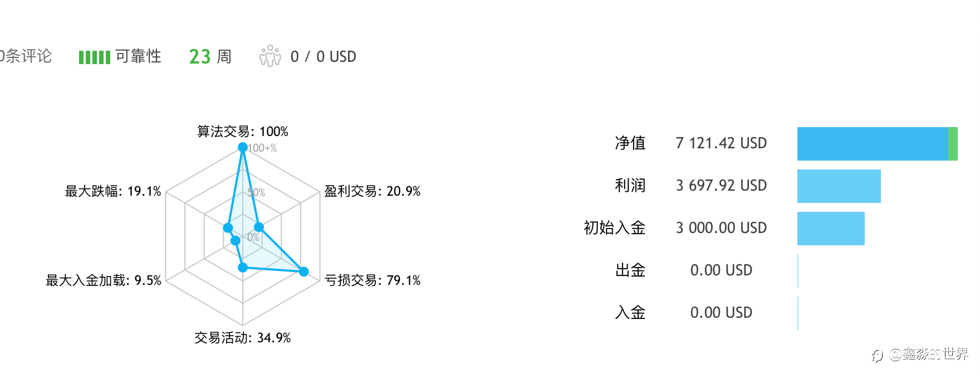Click the 交易活动: 34.9% label
The height and width of the screenshot is (378, 980).
(242, 338)
